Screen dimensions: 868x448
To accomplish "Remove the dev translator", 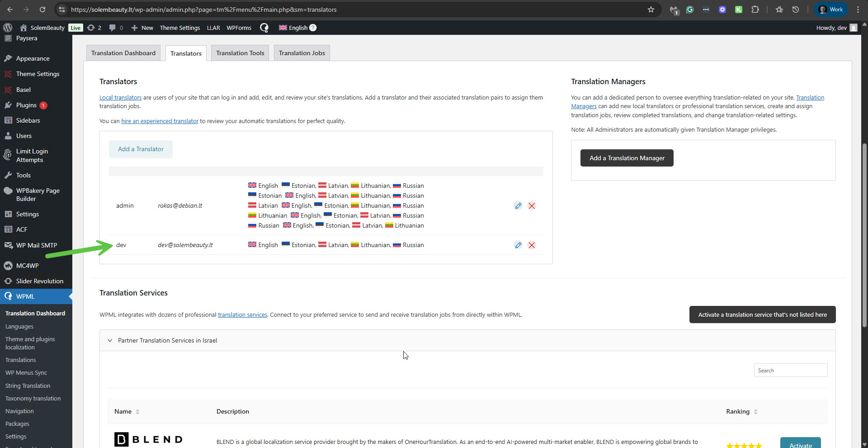I will coord(532,245).
